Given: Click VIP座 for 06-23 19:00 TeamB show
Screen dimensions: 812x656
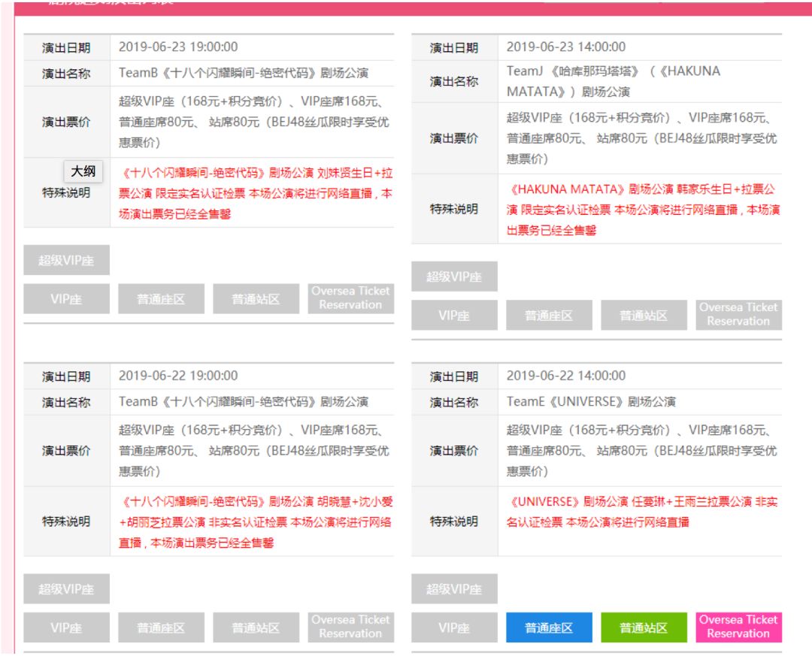Looking at the screenshot, I should [66, 299].
